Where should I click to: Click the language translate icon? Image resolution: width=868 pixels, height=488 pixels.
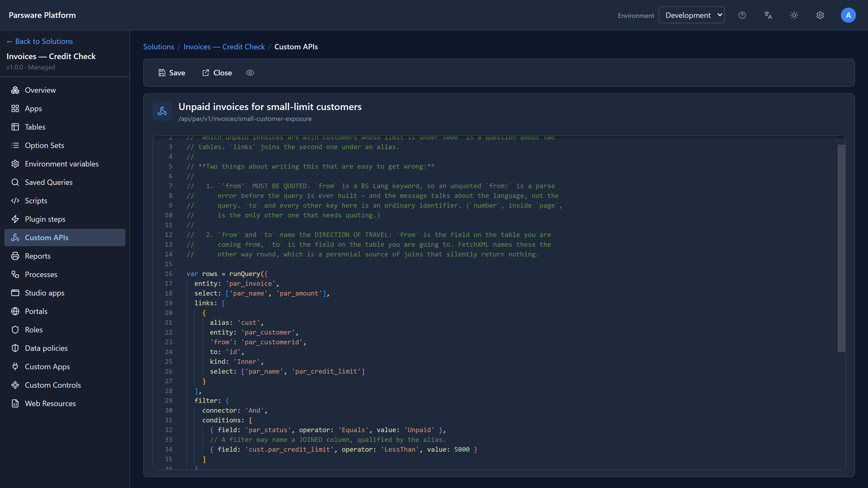coord(768,15)
